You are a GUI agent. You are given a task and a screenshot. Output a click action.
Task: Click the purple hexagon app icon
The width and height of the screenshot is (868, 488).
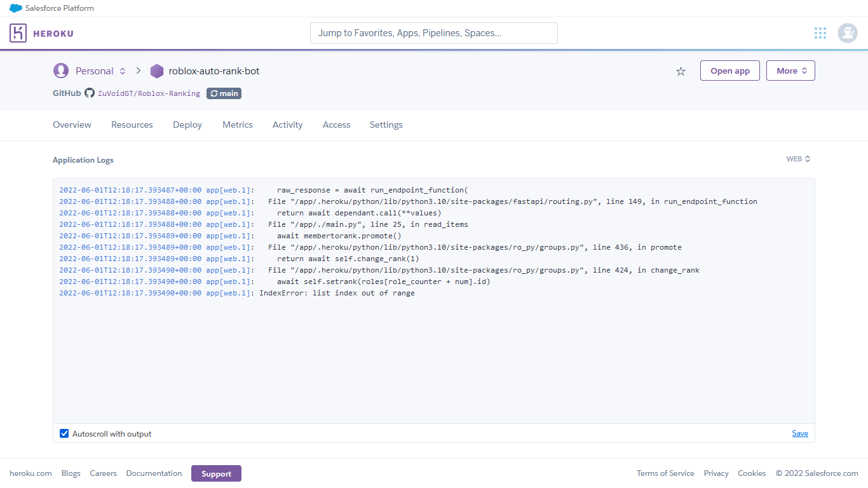[x=157, y=71]
